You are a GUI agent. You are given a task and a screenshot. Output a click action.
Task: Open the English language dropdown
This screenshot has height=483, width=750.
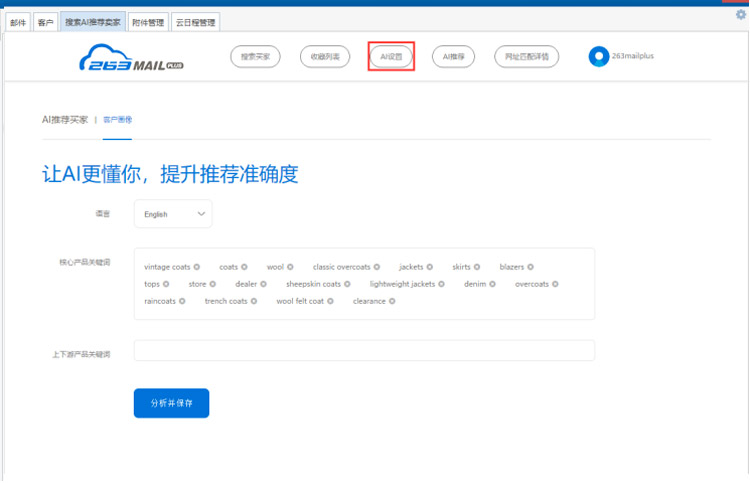173,214
